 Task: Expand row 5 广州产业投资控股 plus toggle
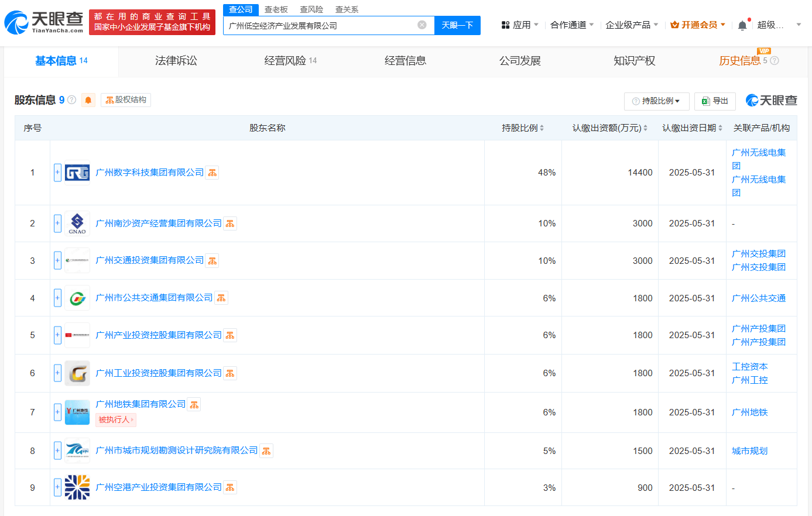pyautogui.click(x=57, y=335)
